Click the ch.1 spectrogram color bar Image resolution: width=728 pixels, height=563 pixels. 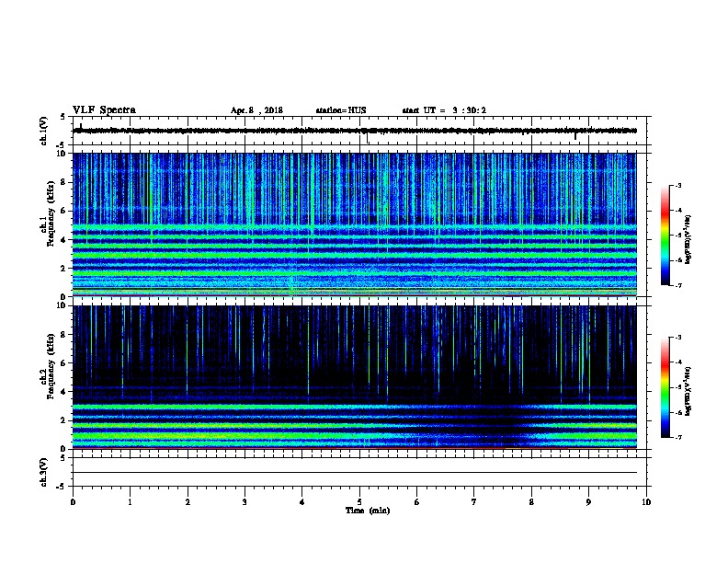pyautogui.click(x=665, y=236)
